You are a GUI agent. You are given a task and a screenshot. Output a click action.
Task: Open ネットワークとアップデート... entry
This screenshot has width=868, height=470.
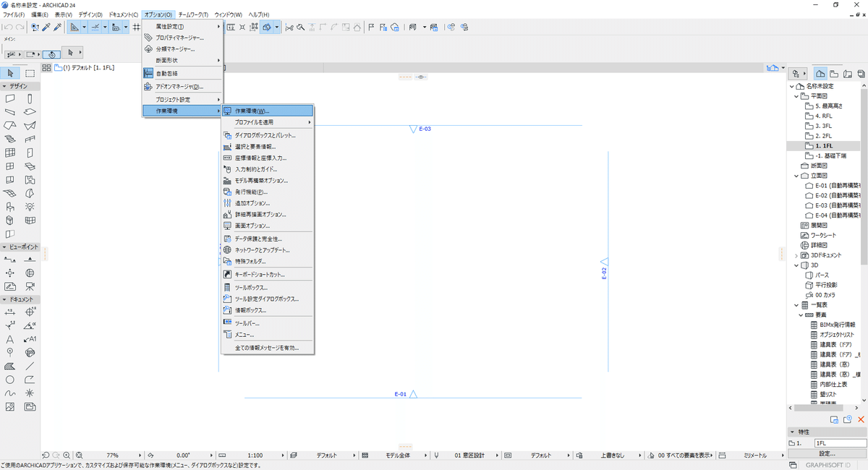coord(268,250)
